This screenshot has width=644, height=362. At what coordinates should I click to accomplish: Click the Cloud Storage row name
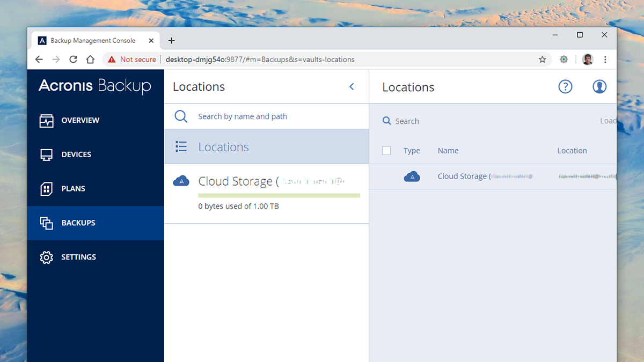[x=485, y=176]
